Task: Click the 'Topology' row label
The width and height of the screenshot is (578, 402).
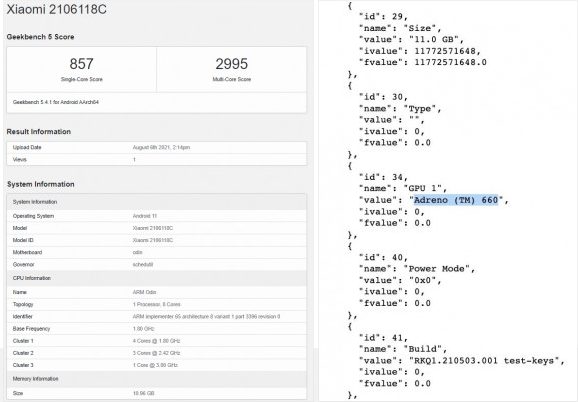Action: point(23,304)
